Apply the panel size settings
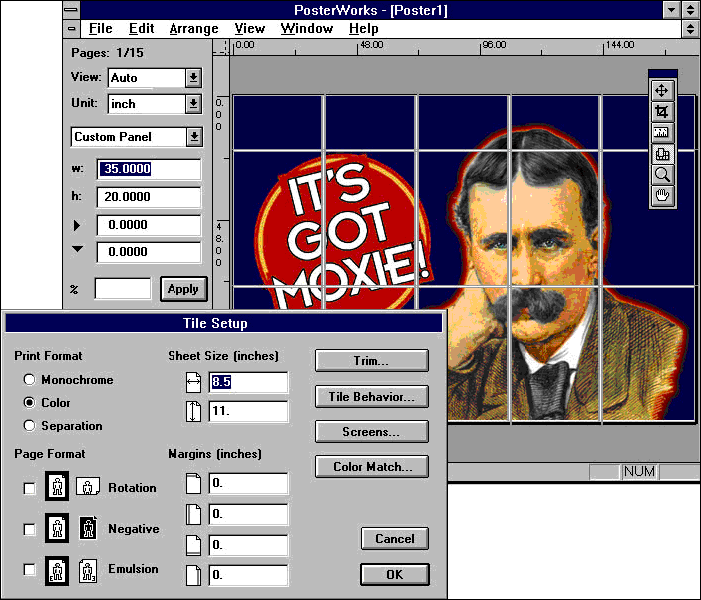The image size is (701, 600). click(x=183, y=289)
